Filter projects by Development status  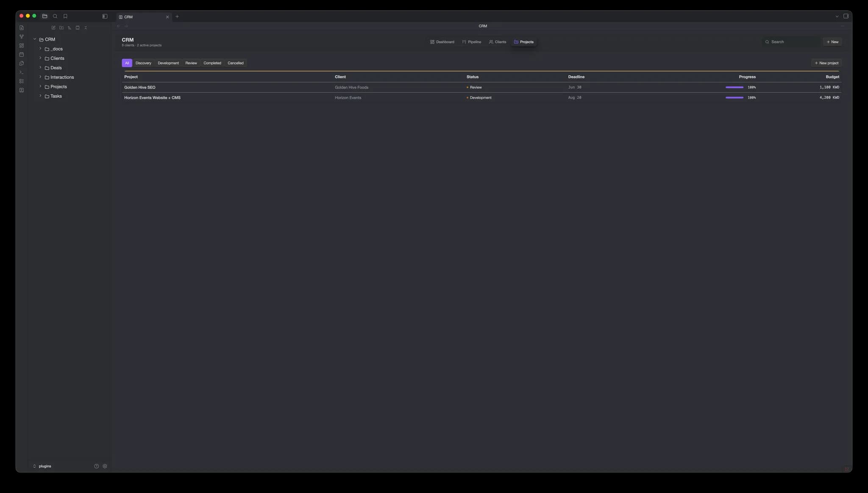point(168,63)
